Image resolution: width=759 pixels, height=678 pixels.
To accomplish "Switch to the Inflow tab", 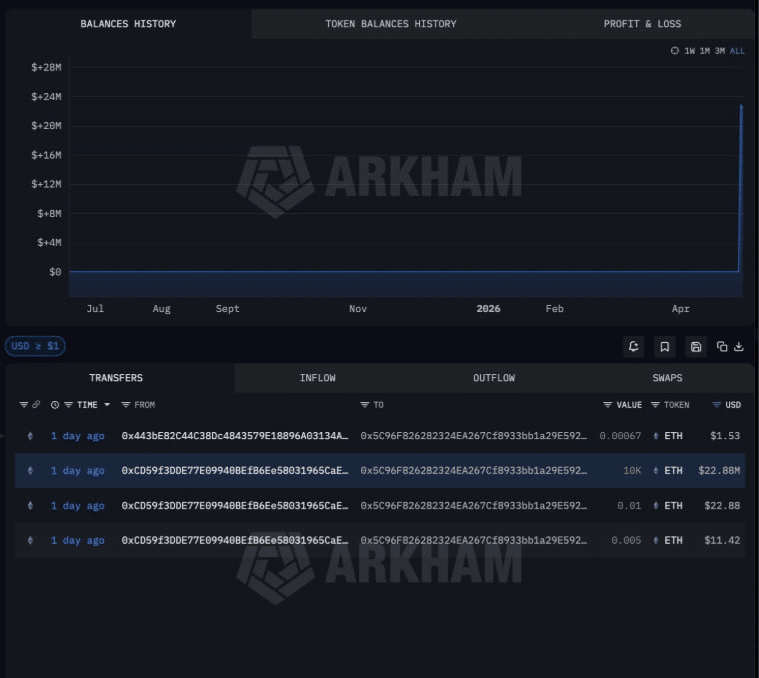I will (317, 378).
